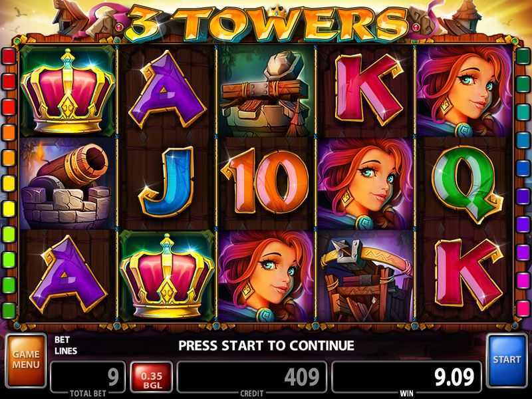This screenshot has height=399, width=532.
Task: Click the crossbow ballista symbol
Action: click(x=365, y=276)
